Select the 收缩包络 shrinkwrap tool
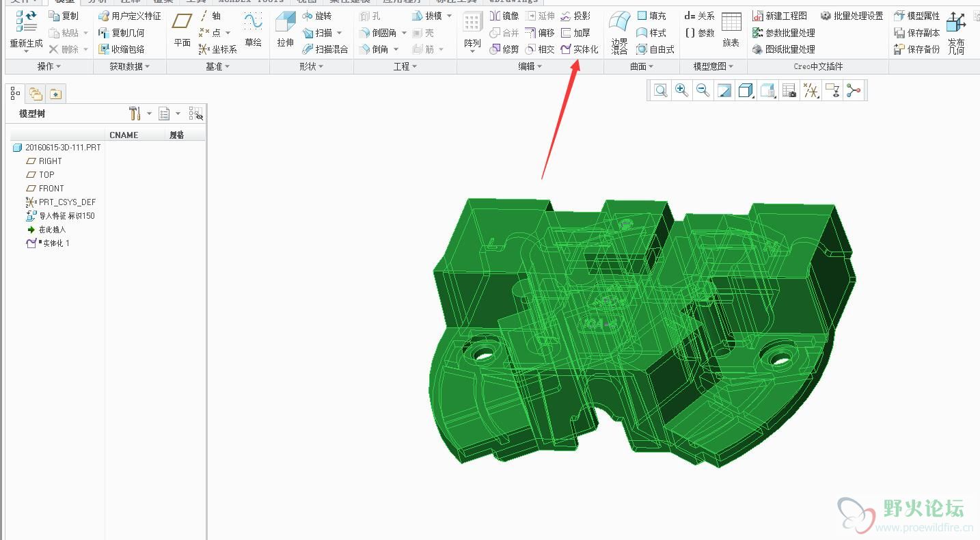Image resolution: width=980 pixels, height=540 pixels. point(122,49)
